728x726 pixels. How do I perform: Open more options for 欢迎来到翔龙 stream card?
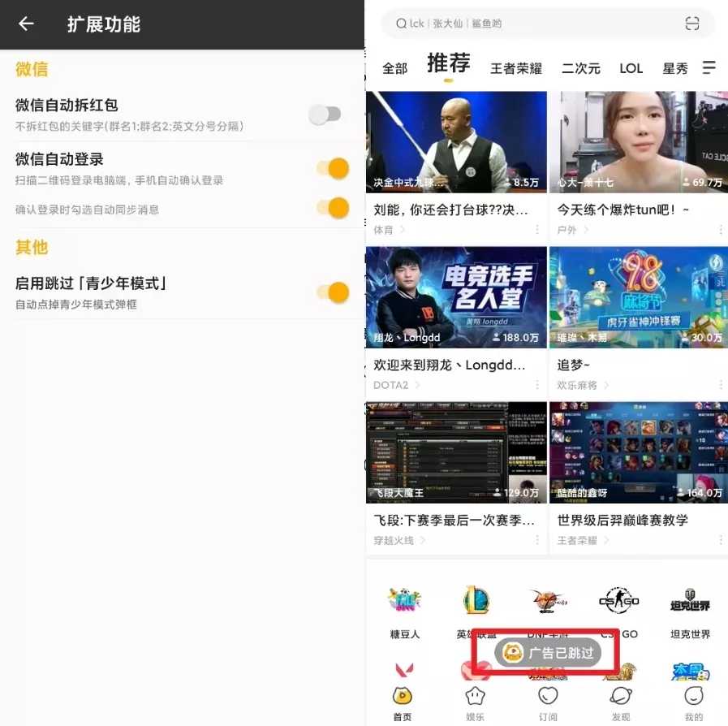537,385
